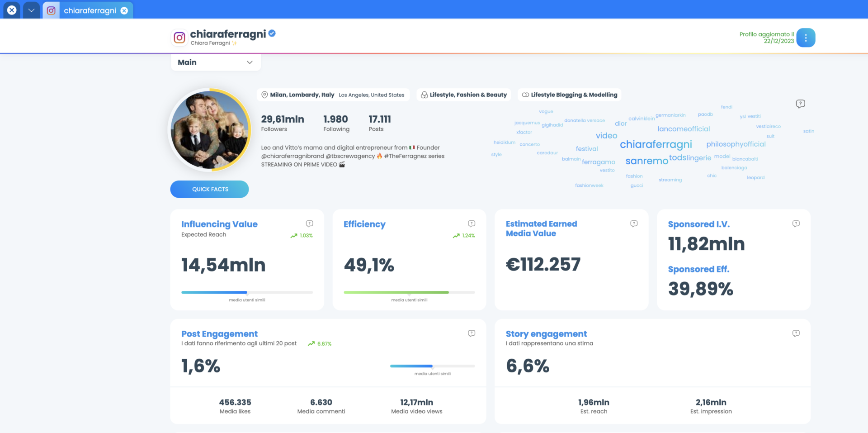
Task: Click the 29,61mln Followers count
Action: [x=283, y=119]
